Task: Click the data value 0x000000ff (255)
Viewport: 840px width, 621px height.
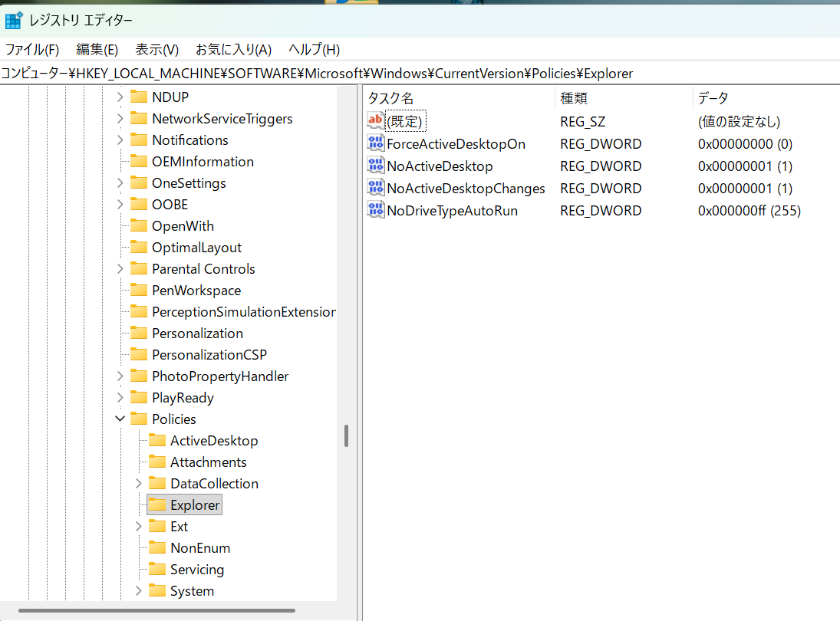Action: click(x=749, y=210)
